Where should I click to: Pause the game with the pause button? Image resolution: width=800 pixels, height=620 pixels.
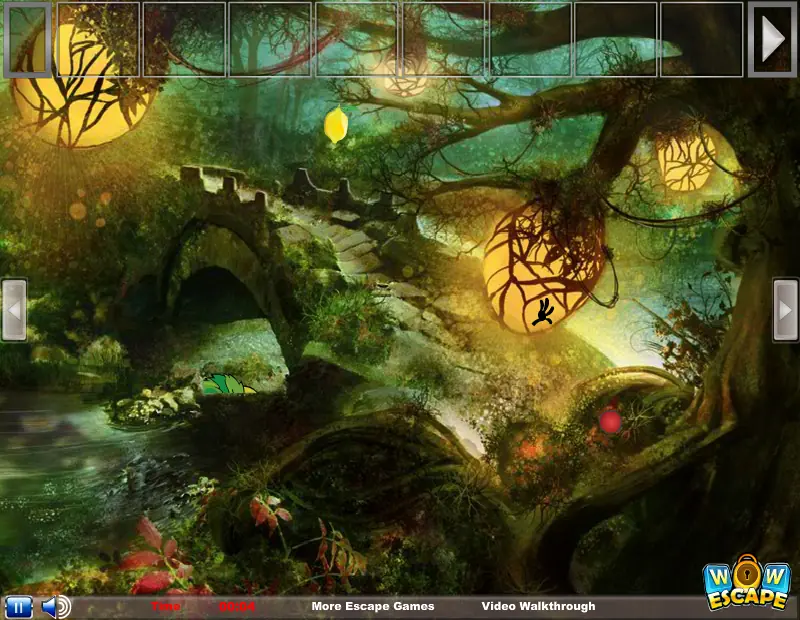[19, 607]
